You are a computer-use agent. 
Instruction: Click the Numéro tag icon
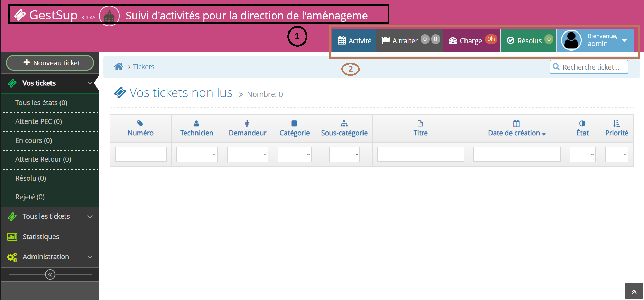click(x=140, y=124)
